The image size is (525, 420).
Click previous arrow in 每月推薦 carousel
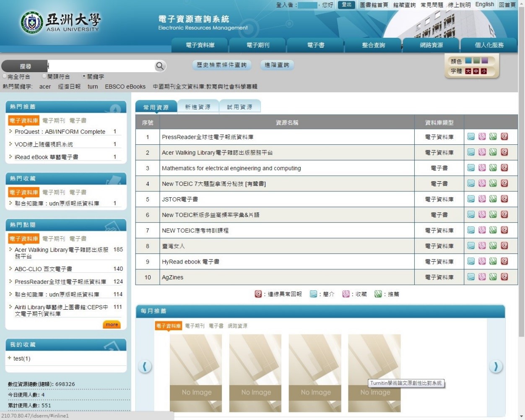coord(145,367)
